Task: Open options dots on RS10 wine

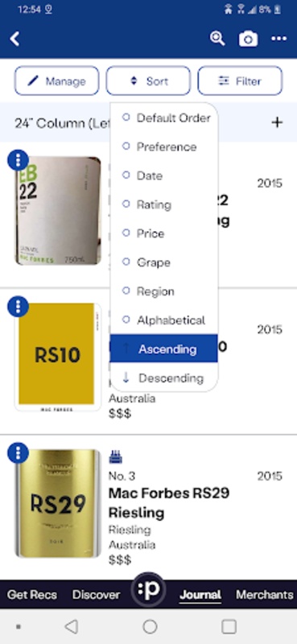Action: tap(18, 307)
